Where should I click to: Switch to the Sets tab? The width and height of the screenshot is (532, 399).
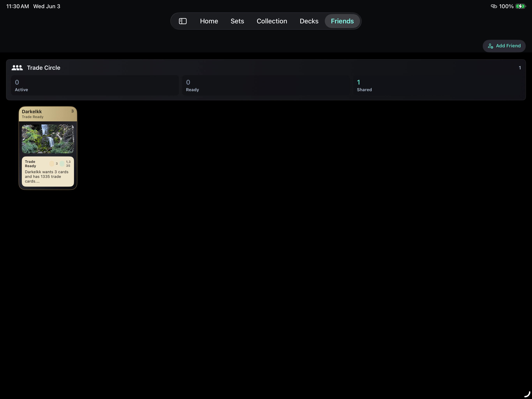pos(237,21)
